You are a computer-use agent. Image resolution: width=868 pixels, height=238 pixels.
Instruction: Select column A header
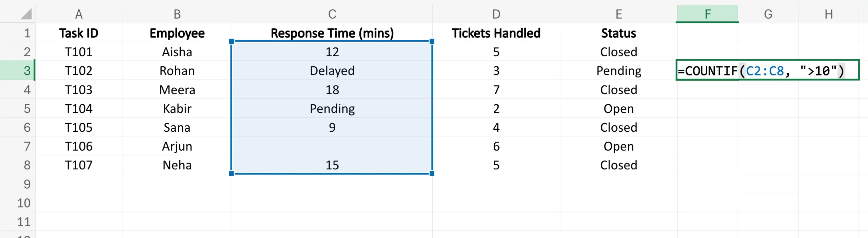[79, 14]
